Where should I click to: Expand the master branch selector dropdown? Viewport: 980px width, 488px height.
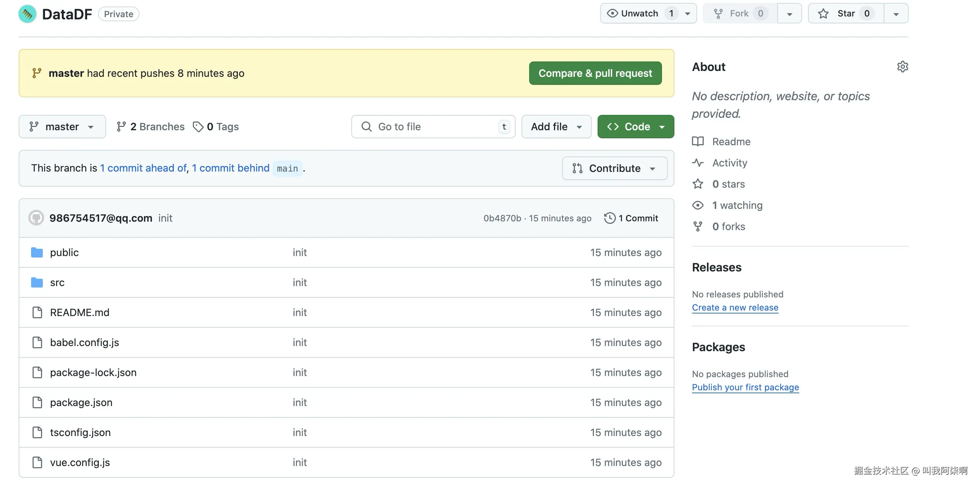(62, 127)
